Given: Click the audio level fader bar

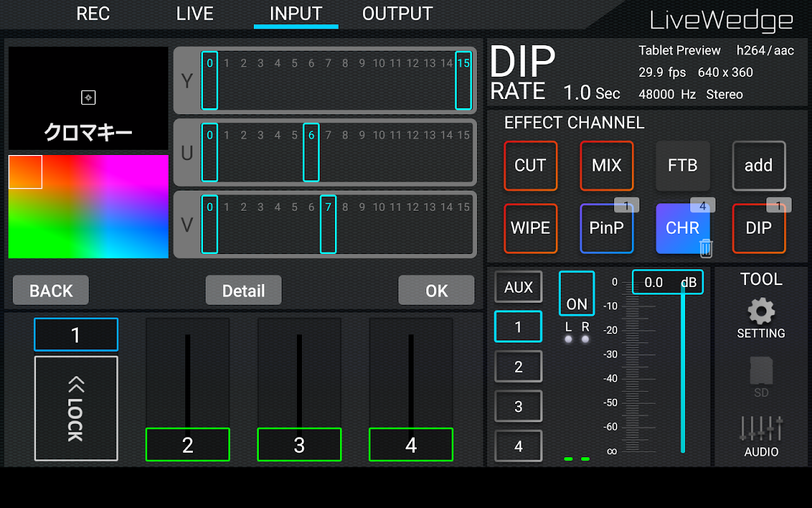Looking at the screenshot, I should pyautogui.click(x=683, y=368).
